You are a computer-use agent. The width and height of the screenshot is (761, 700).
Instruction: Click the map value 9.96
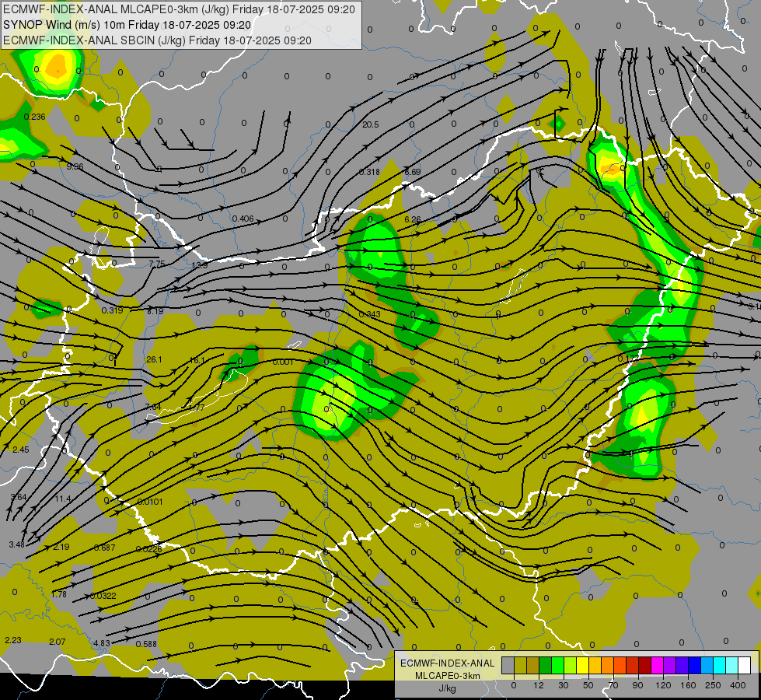[75, 166]
